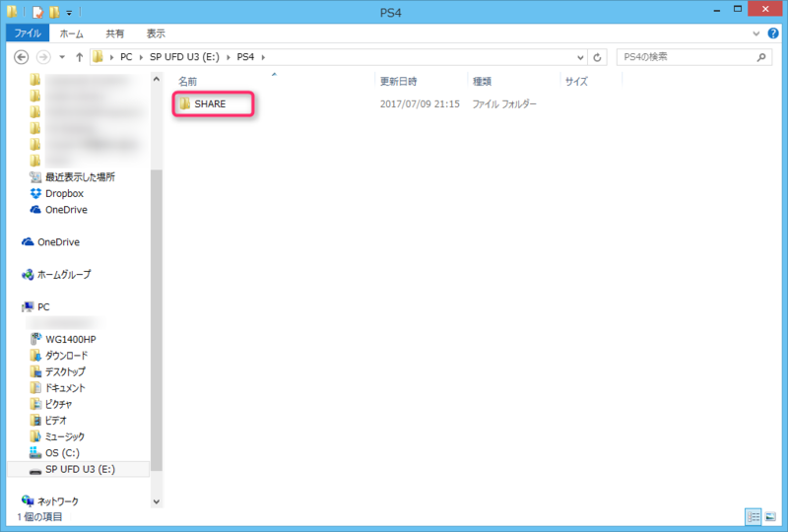The width and height of the screenshot is (788, 532).
Task: Click the ピクチャ folder icon
Action: coord(35,404)
